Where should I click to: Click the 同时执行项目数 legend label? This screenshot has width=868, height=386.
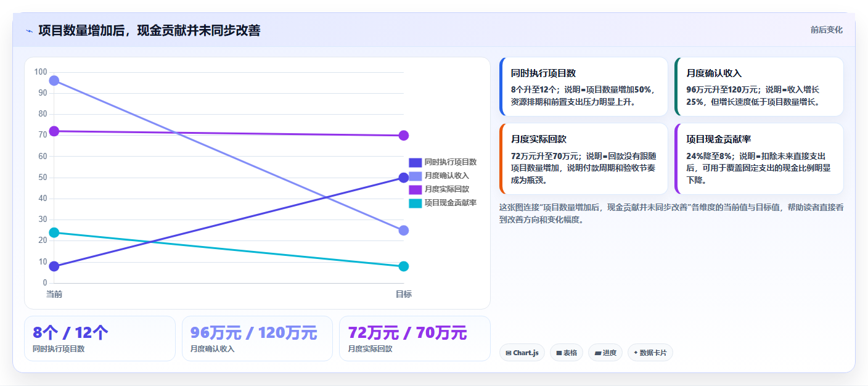[x=451, y=162]
